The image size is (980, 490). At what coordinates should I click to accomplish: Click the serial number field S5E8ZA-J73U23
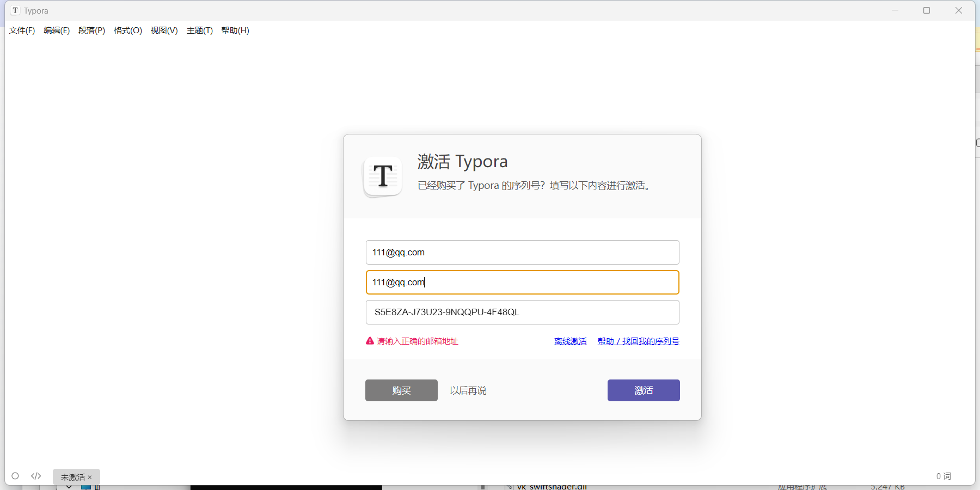[x=522, y=312]
